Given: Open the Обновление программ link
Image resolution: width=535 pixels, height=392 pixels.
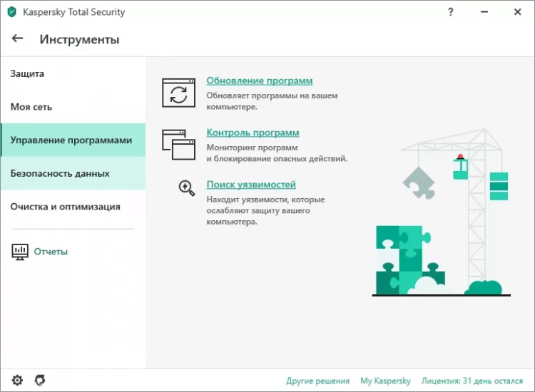Looking at the screenshot, I should click(260, 81).
